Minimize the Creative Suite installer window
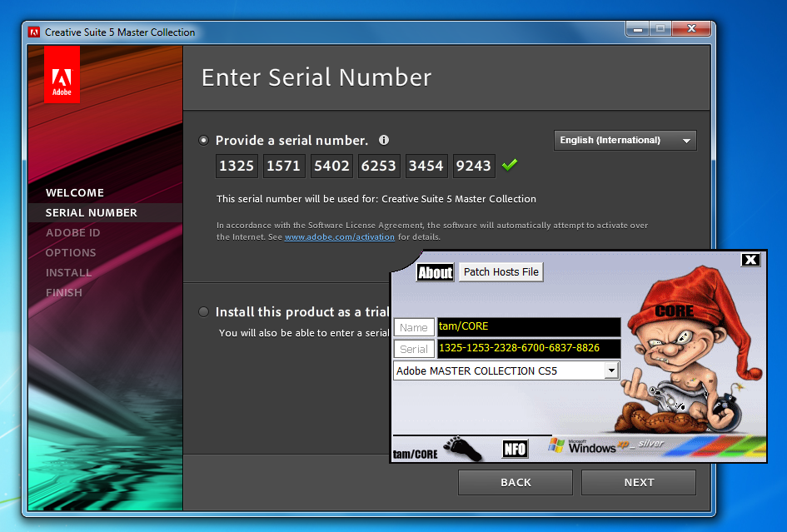 pyautogui.click(x=637, y=29)
